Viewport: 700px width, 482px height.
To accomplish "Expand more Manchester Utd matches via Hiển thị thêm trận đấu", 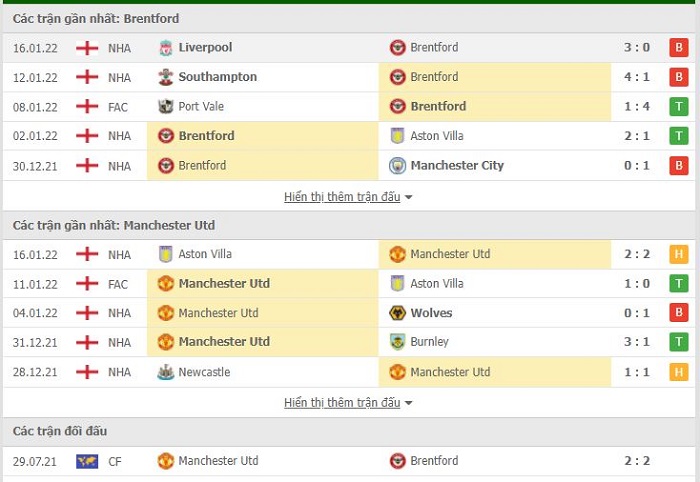I will (342, 403).
